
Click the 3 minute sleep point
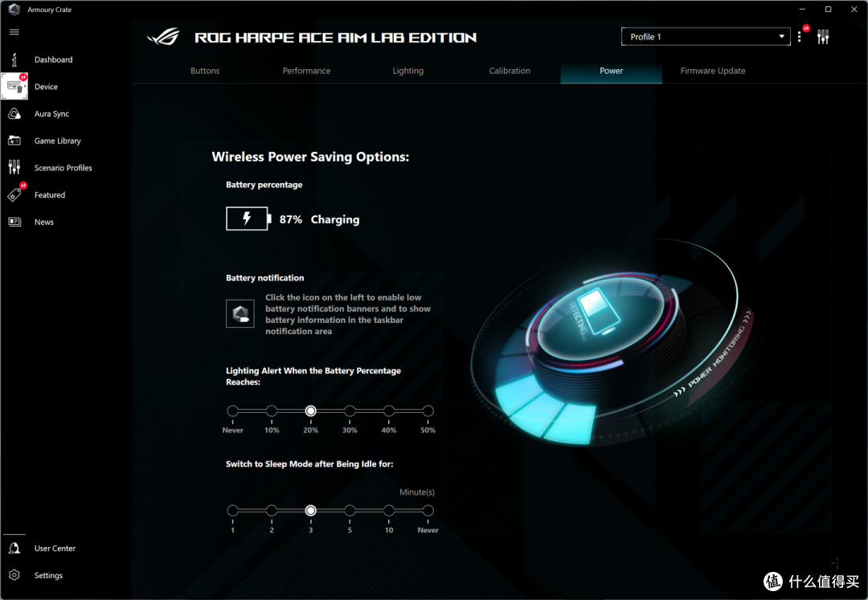(310, 510)
